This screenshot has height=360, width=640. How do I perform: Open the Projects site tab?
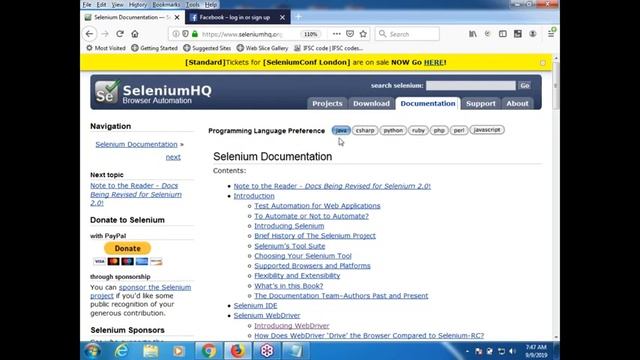pos(327,104)
